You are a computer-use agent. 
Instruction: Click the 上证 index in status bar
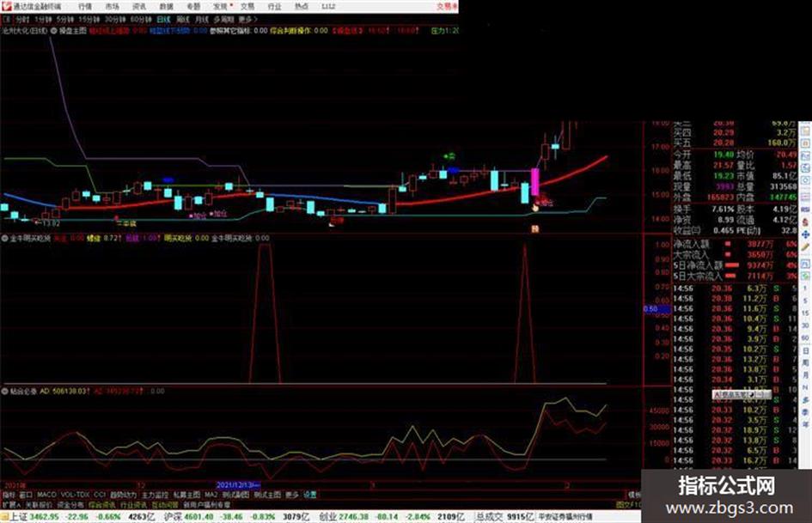tap(18, 517)
